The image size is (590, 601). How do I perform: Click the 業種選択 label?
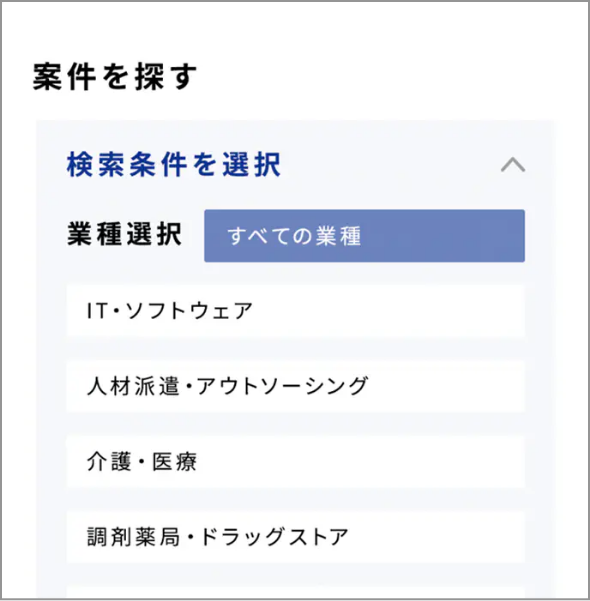point(124,234)
